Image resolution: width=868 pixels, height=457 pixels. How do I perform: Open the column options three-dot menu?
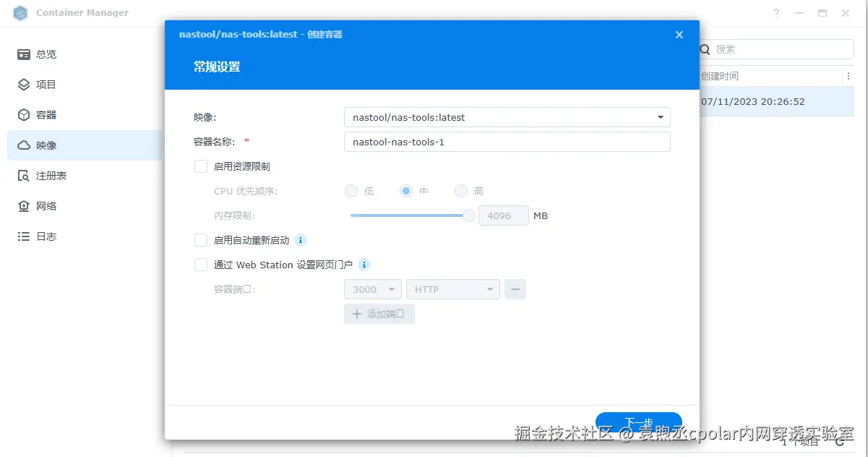coord(848,76)
